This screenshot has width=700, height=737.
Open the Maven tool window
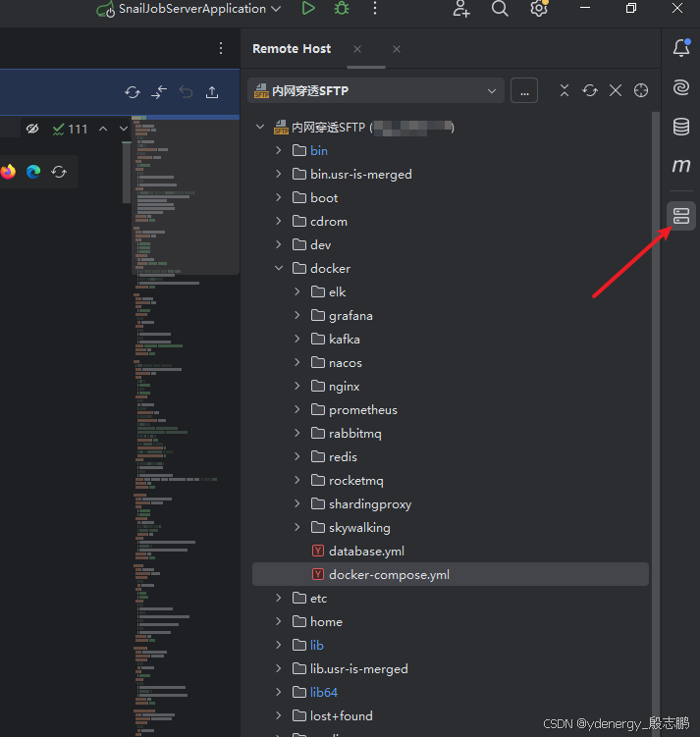coord(681,166)
